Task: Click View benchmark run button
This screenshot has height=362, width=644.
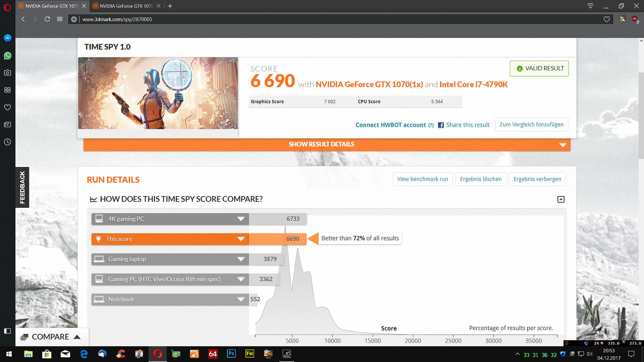Action: pos(422,179)
